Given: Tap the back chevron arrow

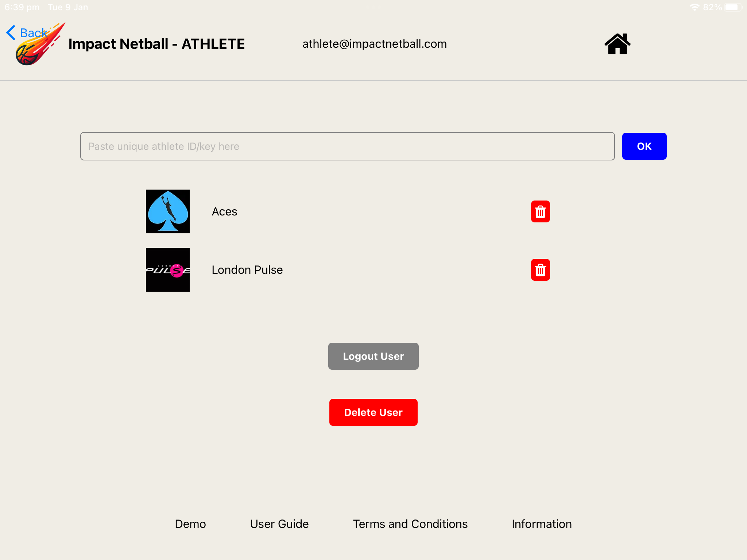Looking at the screenshot, I should 11,33.
